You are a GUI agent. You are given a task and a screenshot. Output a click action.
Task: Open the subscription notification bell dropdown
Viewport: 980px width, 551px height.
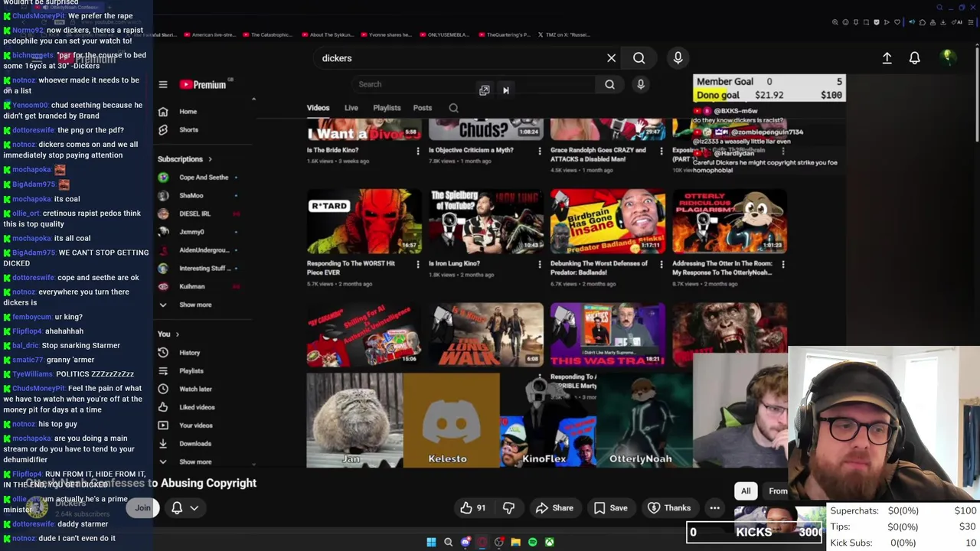pos(185,508)
